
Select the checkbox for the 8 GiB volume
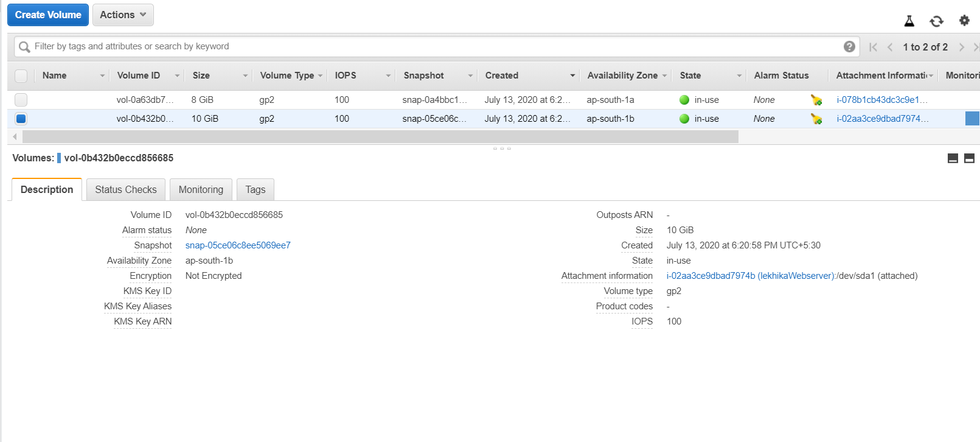coord(21,100)
